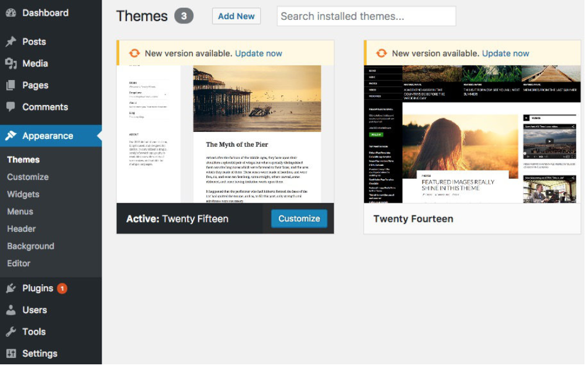Click the Posts pushpin icon
The image size is (588, 369).
(11, 41)
